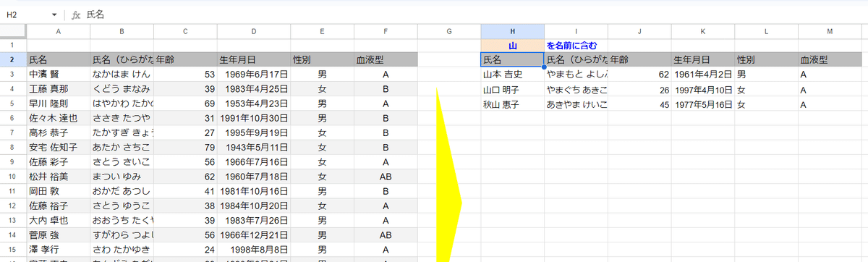Select column K header
This screenshot has width=868, height=262.
704,31
